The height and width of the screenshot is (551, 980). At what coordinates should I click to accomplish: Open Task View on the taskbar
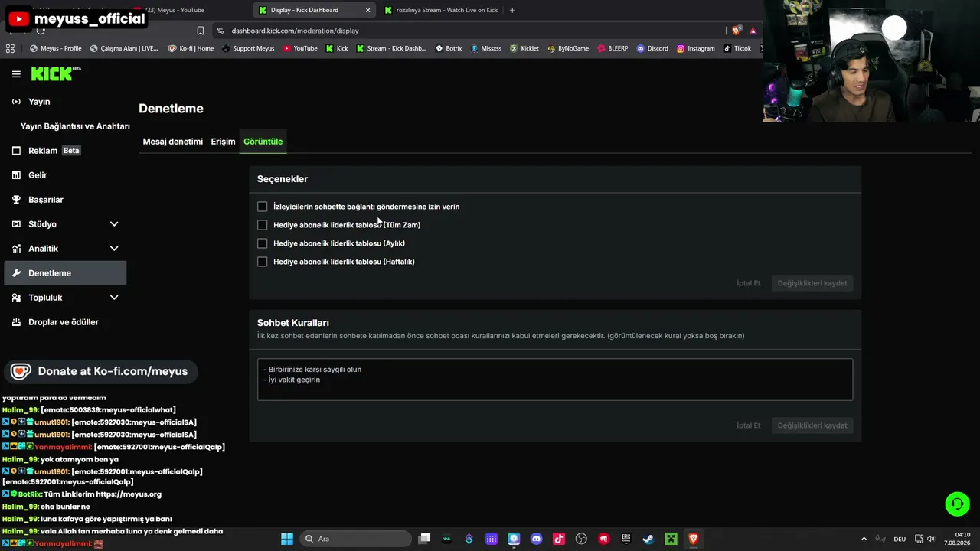point(425,539)
